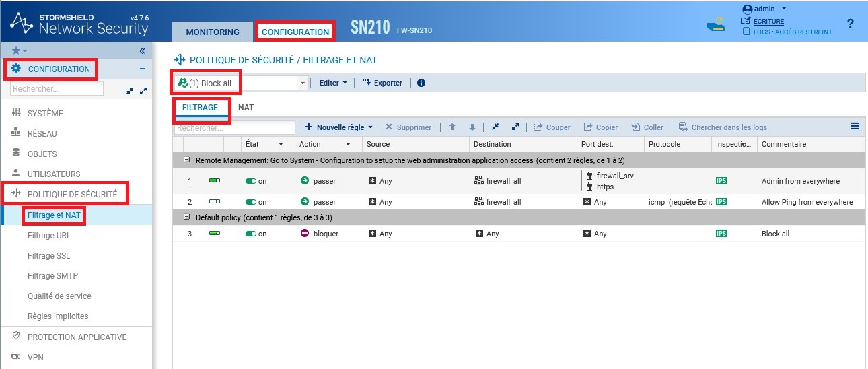The image size is (868, 369).
Task: Open the Nouvelle règle dropdown
Action: pos(338,127)
